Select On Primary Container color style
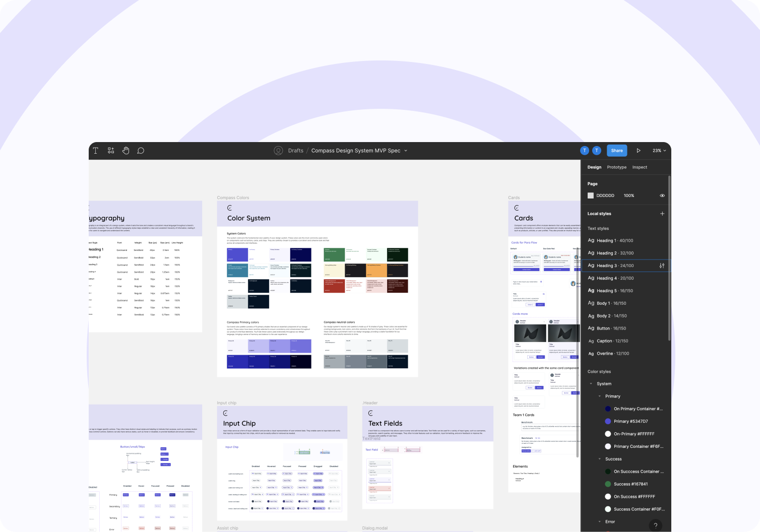The width and height of the screenshot is (760, 532). [634, 409]
